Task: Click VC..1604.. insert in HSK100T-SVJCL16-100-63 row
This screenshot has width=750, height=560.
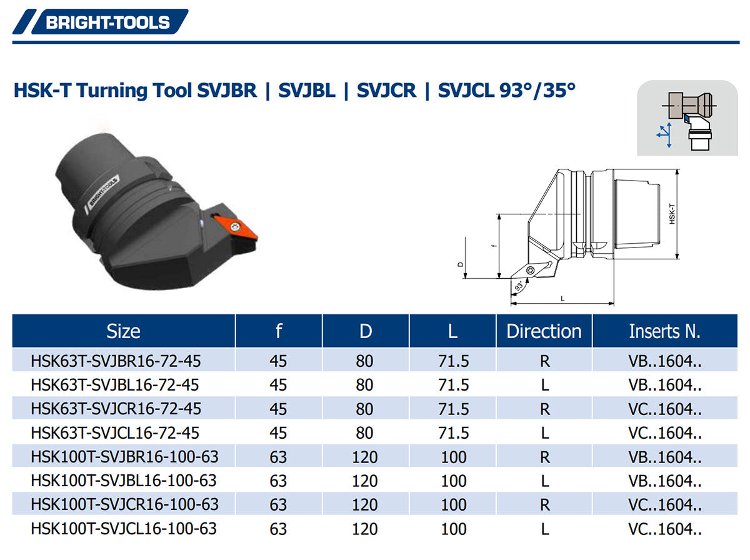Action: (x=665, y=529)
